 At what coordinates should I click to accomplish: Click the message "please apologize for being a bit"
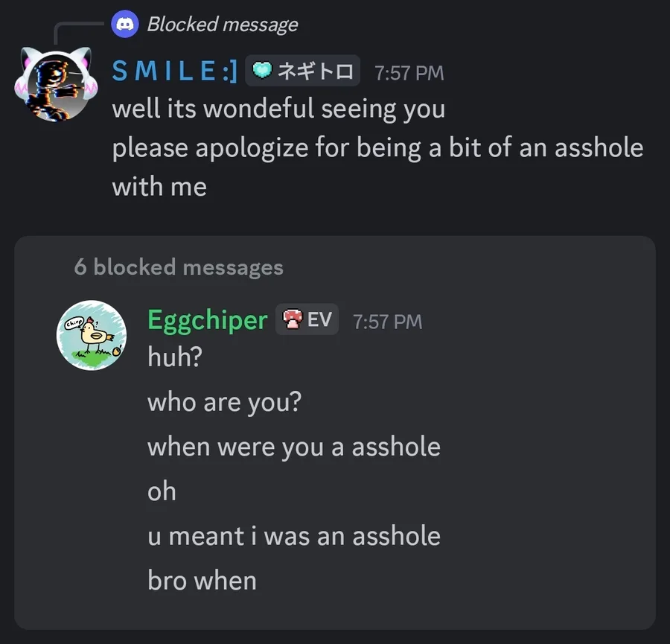pyautogui.click(x=377, y=147)
